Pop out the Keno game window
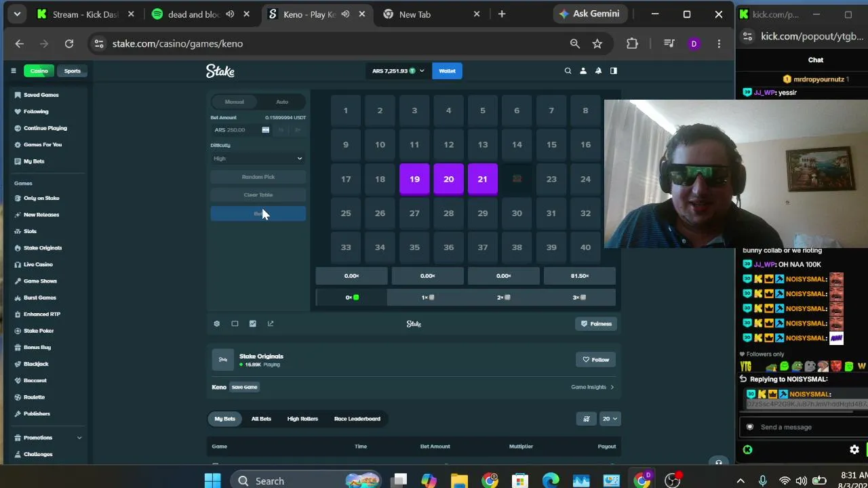This screenshot has width=868, height=488. [271, 324]
